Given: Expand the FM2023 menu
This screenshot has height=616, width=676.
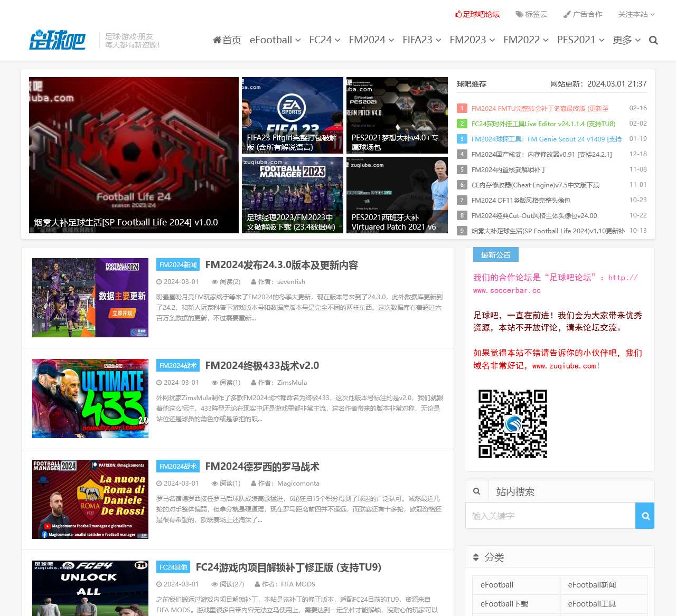Looking at the screenshot, I should point(472,40).
